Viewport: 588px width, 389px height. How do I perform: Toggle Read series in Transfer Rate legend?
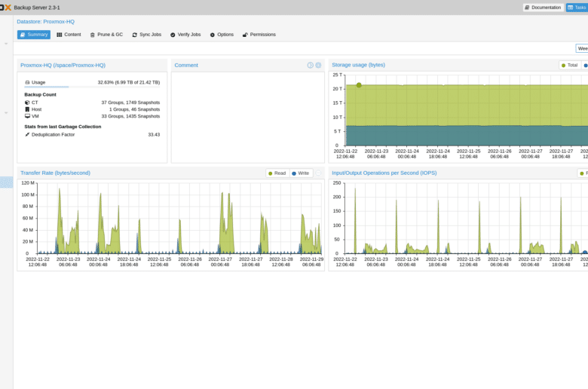pos(277,173)
